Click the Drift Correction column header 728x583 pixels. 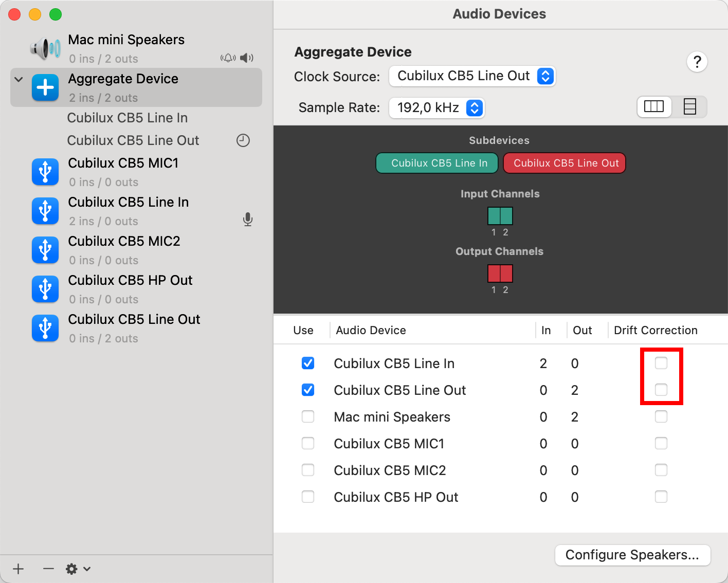coord(656,330)
